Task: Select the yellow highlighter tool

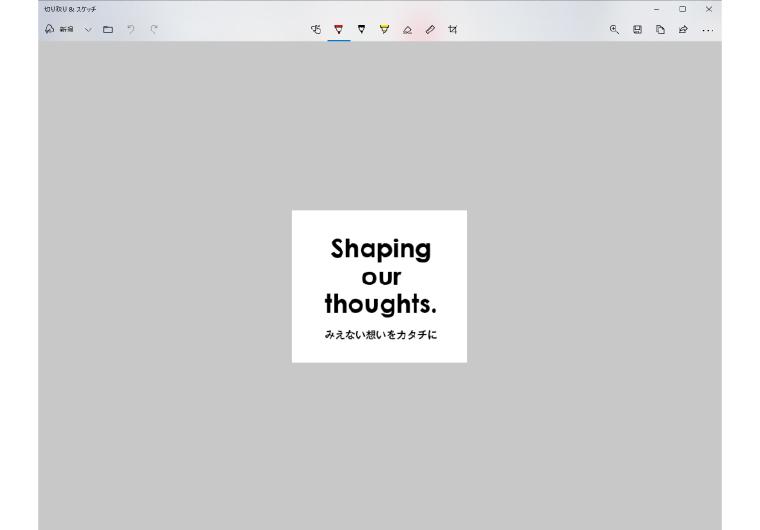Action: coord(384,30)
